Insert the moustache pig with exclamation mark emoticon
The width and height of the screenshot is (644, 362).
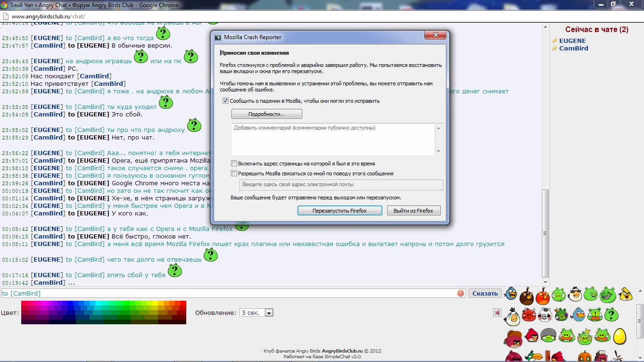tap(595, 314)
